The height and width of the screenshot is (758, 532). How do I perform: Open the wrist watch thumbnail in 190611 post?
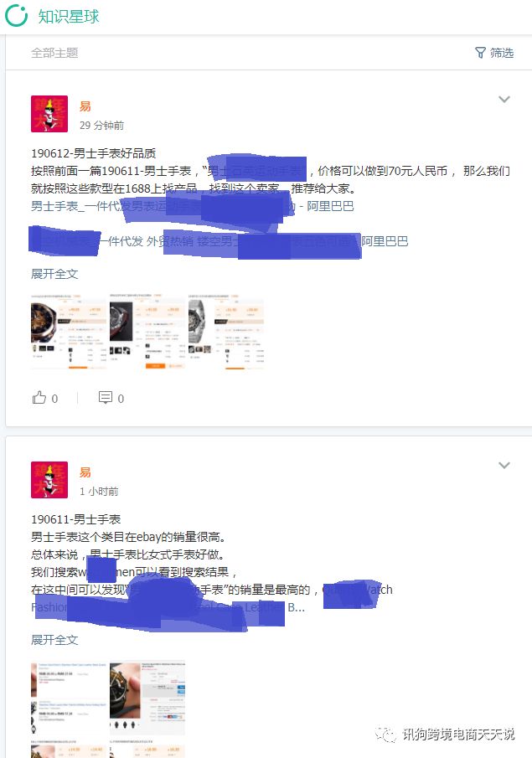(147, 698)
